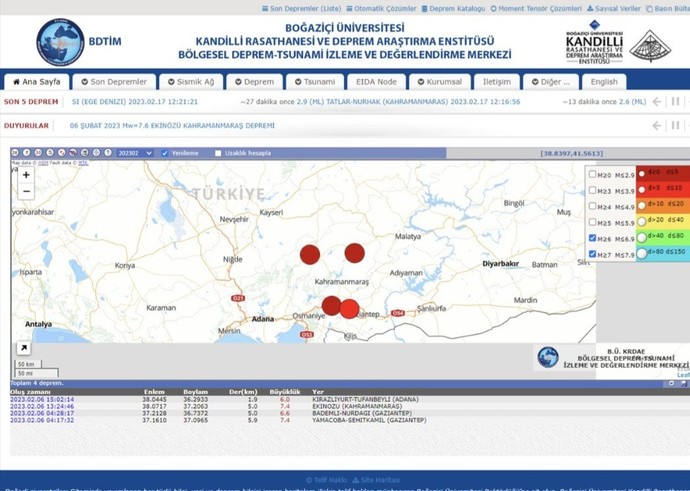Pause the SON 5 DEPREM ticker
This screenshot has width=690, height=491.
[x=675, y=102]
